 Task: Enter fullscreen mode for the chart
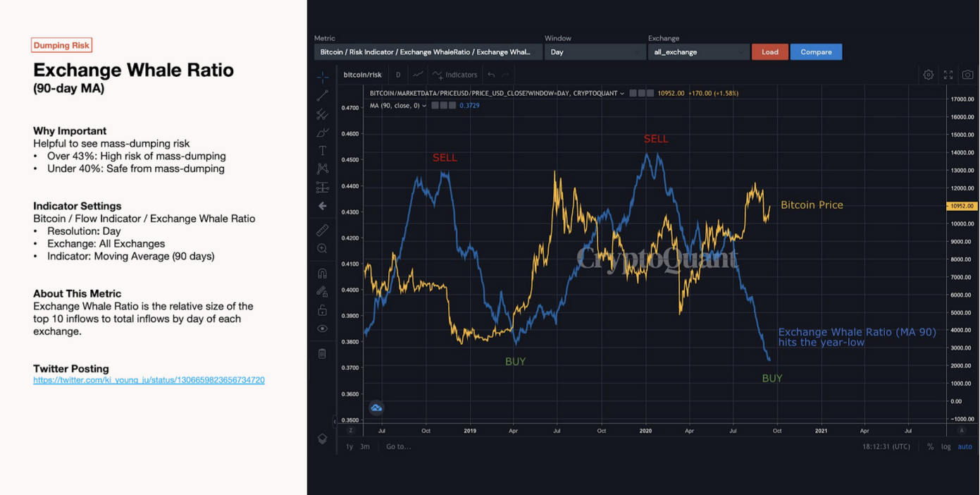tap(948, 75)
